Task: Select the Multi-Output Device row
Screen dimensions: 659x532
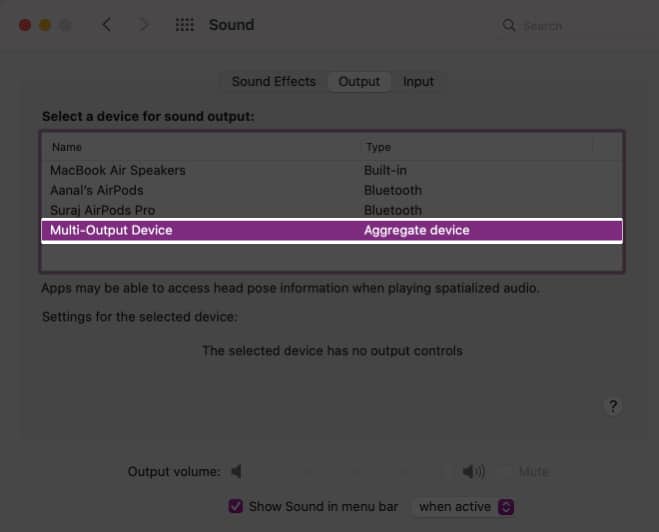Action: 332,230
